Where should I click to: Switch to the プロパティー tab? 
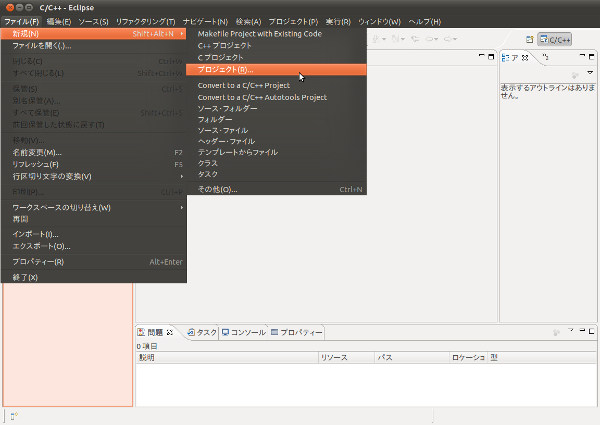pyautogui.click(x=297, y=332)
